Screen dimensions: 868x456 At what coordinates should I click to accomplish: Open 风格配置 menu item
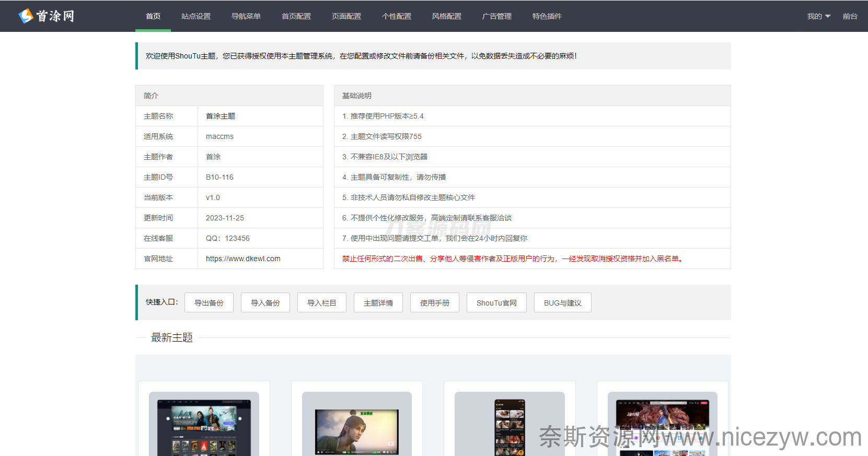447,16
